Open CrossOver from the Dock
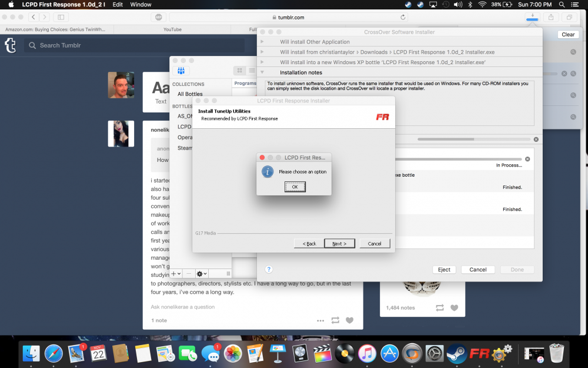Screen dimensions: 588x368 (x=412, y=353)
